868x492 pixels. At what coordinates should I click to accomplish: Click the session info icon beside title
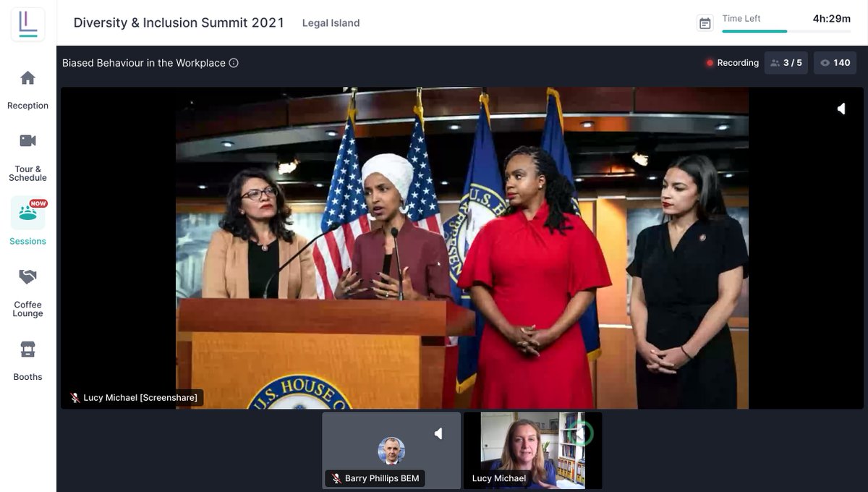tap(234, 63)
